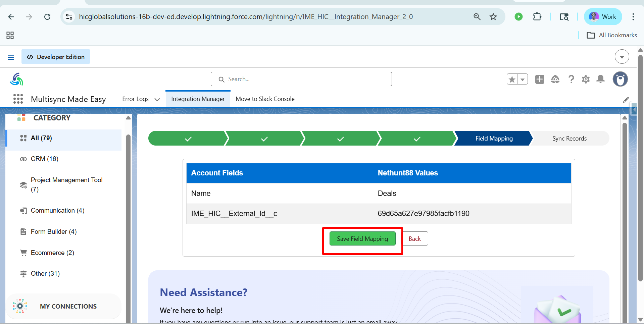This screenshot has height=324, width=644.
Task: Open the browser Extensions puzzle icon
Action: [537, 17]
